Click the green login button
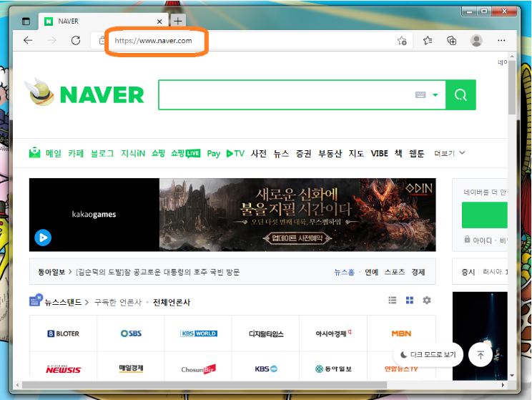 (x=485, y=215)
